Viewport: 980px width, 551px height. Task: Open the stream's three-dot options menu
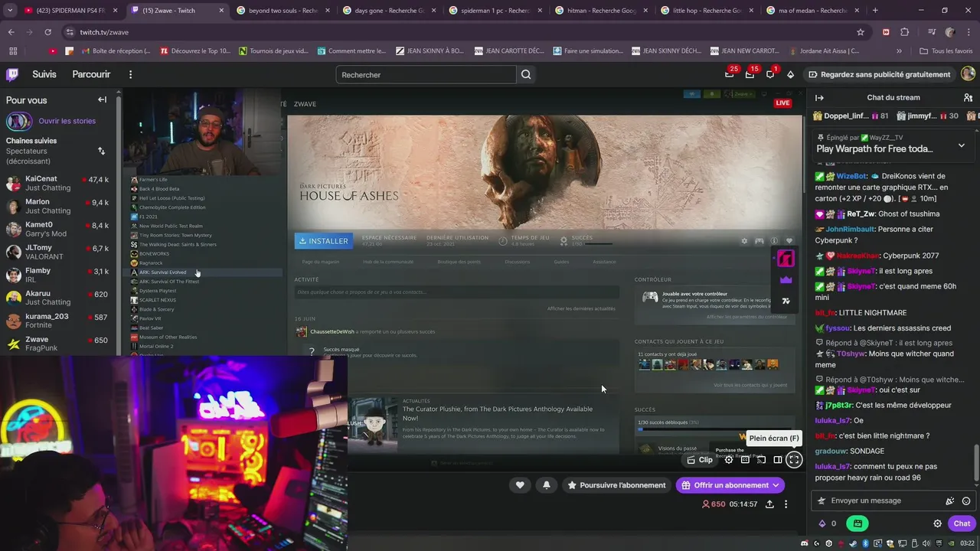click(786, 504)
